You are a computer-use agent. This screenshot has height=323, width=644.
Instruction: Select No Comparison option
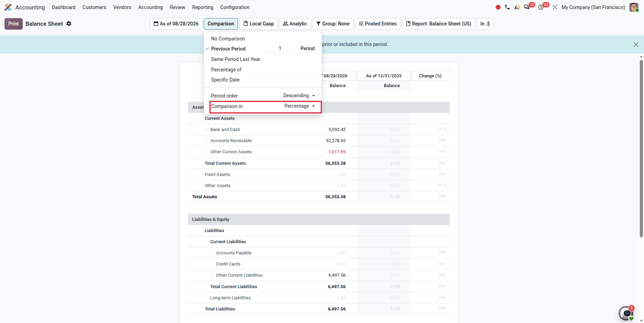228,39
